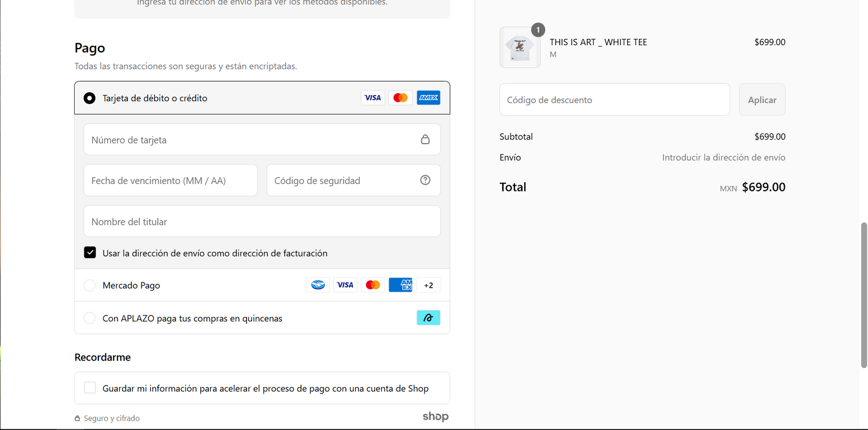This screenshot has height=430, width=868.
Task: Click the Mastercard logo in Mercado Pago row
Action: point(373,285)
